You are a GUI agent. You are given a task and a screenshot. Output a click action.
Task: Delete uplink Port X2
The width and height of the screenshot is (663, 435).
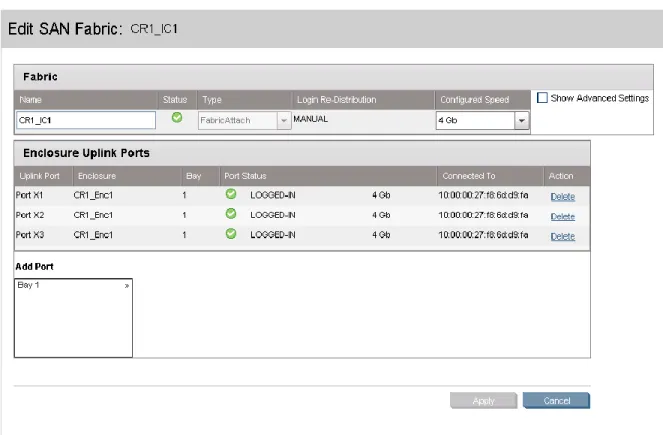[562, 216]
